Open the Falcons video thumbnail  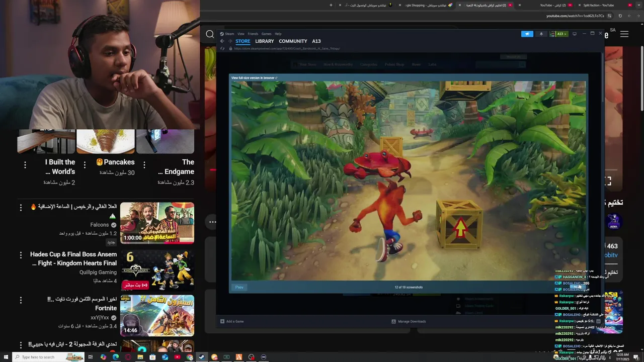point(157,223)
